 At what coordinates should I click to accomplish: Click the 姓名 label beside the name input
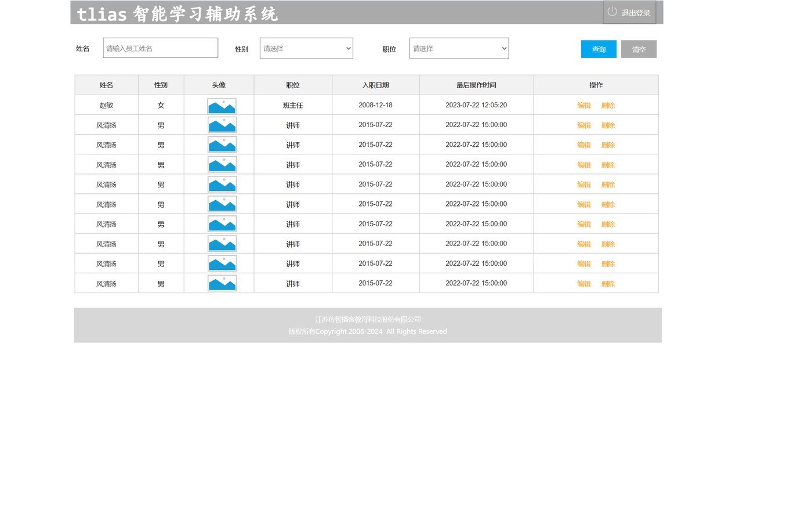click(x=83, y=48)
